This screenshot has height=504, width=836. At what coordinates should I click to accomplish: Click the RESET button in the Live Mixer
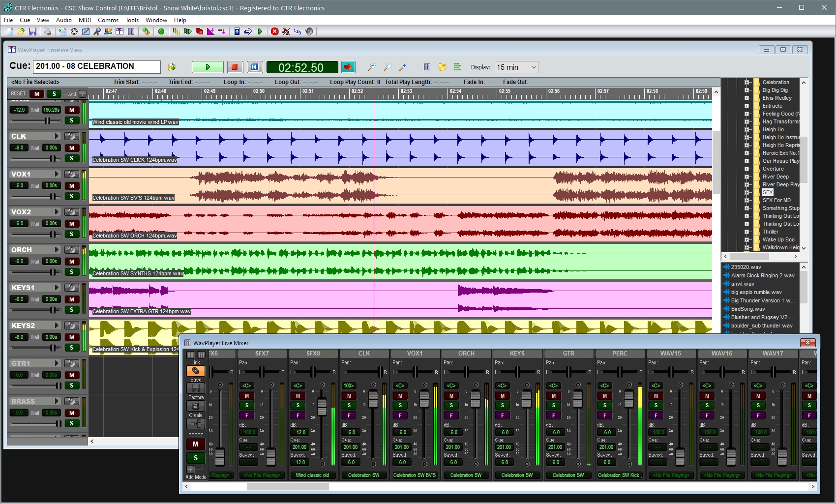(x=195, y=444)
